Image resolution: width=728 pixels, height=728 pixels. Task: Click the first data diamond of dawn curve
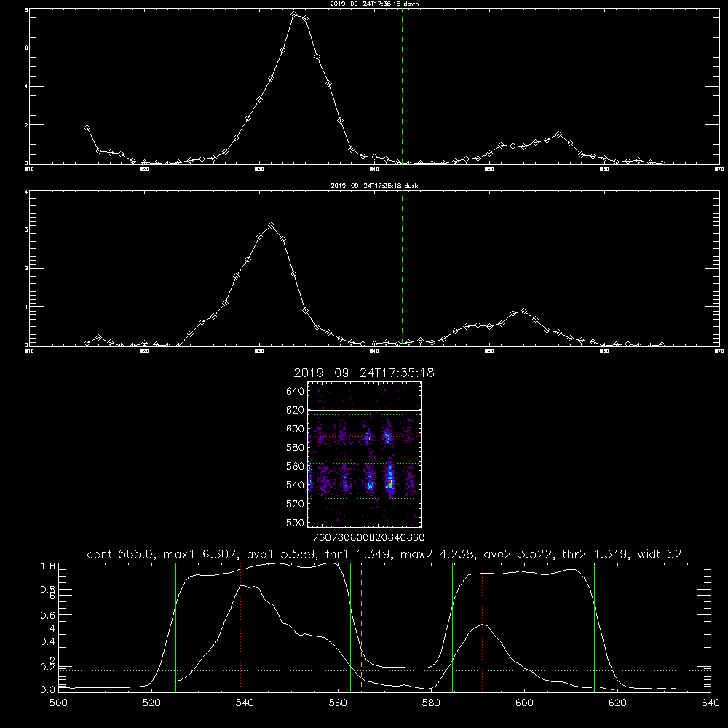point(87,127)
